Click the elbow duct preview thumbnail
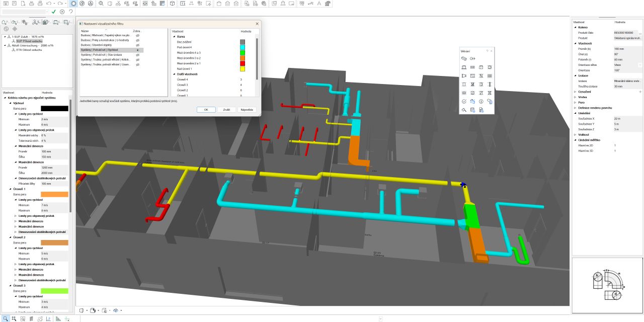 pos(608,284)
